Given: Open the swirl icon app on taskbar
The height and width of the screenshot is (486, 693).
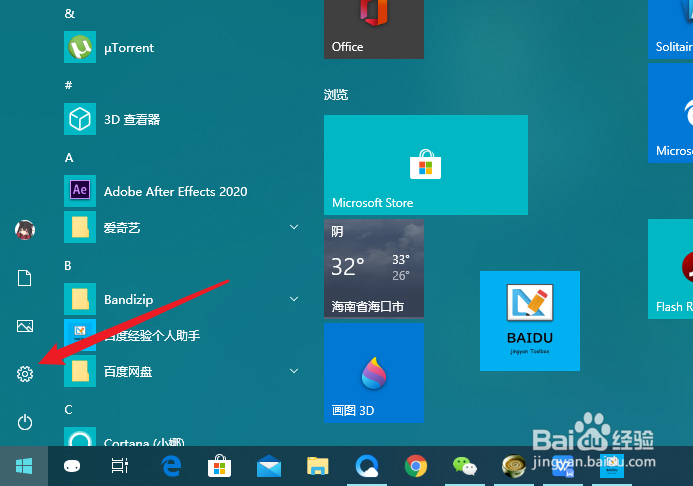Looking at the screenshot, I should coord(514,466).
